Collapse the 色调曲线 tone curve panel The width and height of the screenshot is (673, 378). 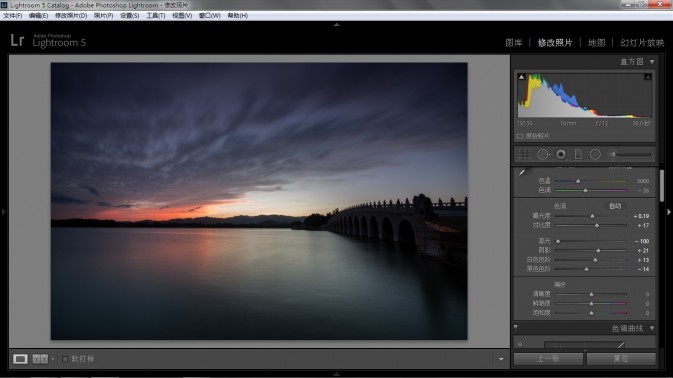coord(652,328)
